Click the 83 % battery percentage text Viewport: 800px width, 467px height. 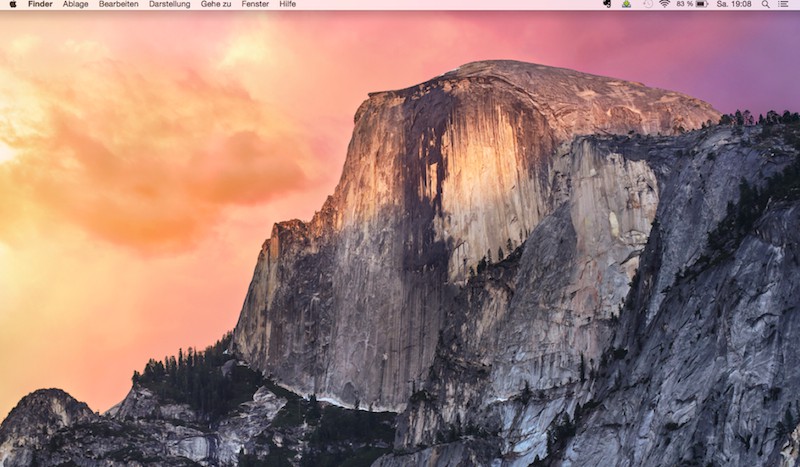[684, 4]
